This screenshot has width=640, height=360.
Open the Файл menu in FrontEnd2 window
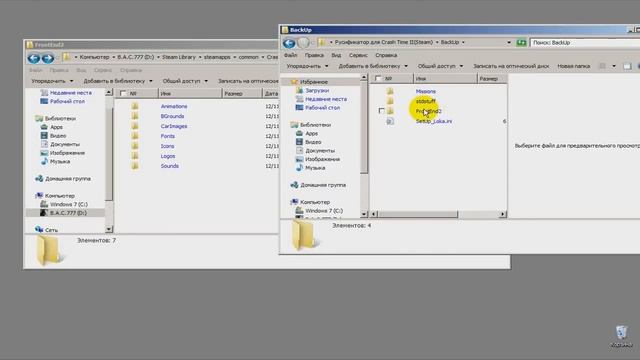click(36, 70)
